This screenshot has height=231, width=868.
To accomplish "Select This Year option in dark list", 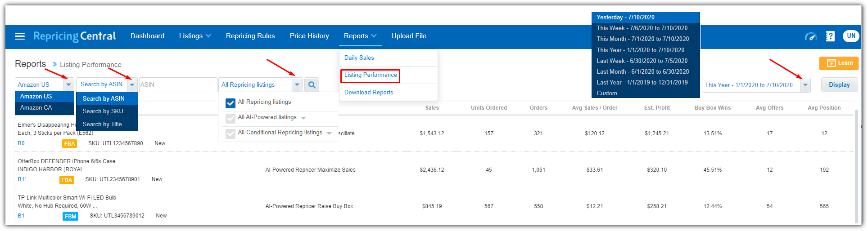I will tap(646, 50).
